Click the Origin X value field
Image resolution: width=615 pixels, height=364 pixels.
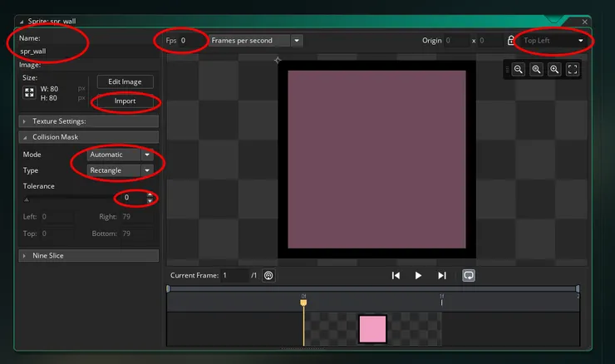coord(457,41)
